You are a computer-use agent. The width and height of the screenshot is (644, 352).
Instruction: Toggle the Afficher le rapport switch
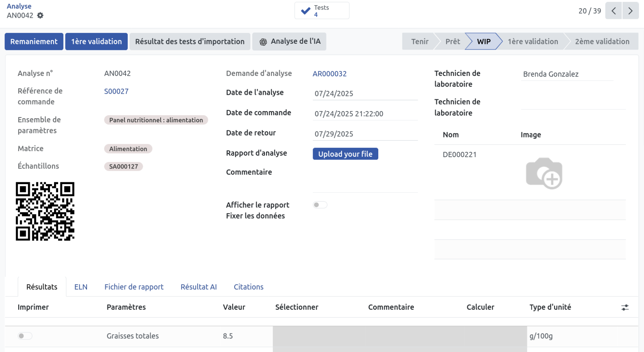(x=320, y=205)
